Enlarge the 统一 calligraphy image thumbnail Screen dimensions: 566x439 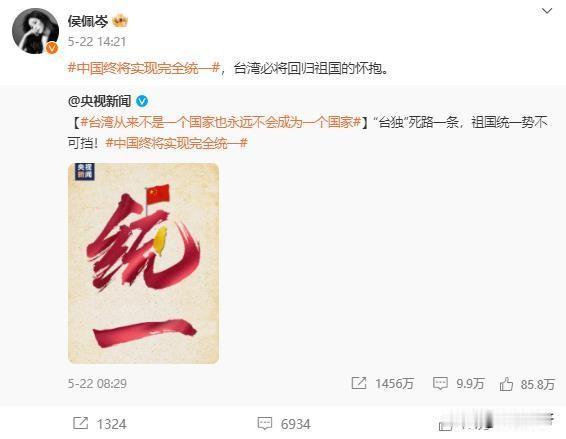(x=143, y=263)
